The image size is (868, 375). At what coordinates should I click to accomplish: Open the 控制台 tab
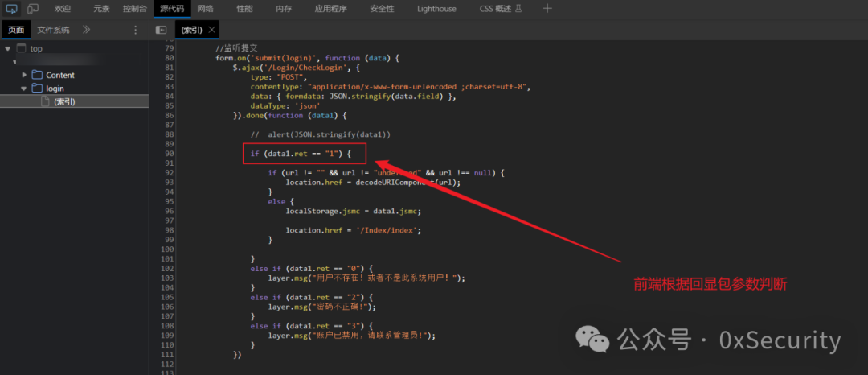coord(135,9)
